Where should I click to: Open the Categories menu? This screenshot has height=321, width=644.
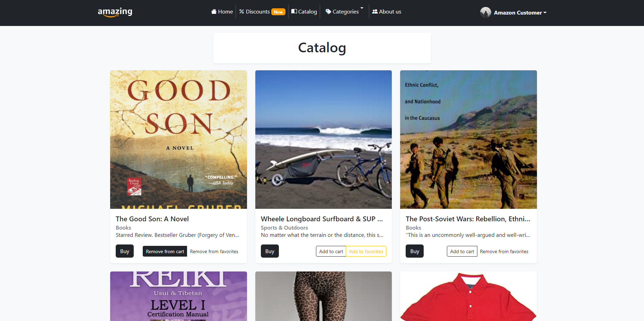[344, 11]
